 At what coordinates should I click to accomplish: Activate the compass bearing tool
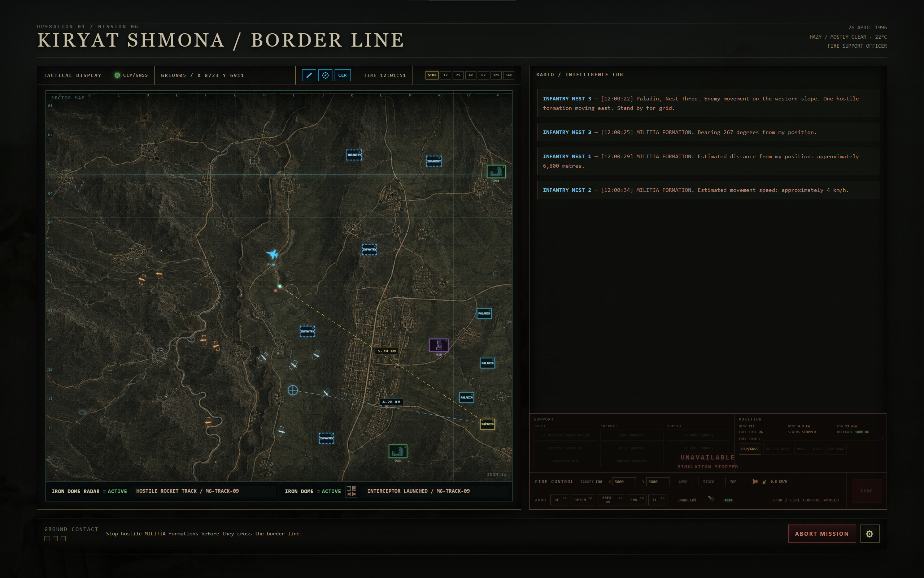[x=325, y=75]
